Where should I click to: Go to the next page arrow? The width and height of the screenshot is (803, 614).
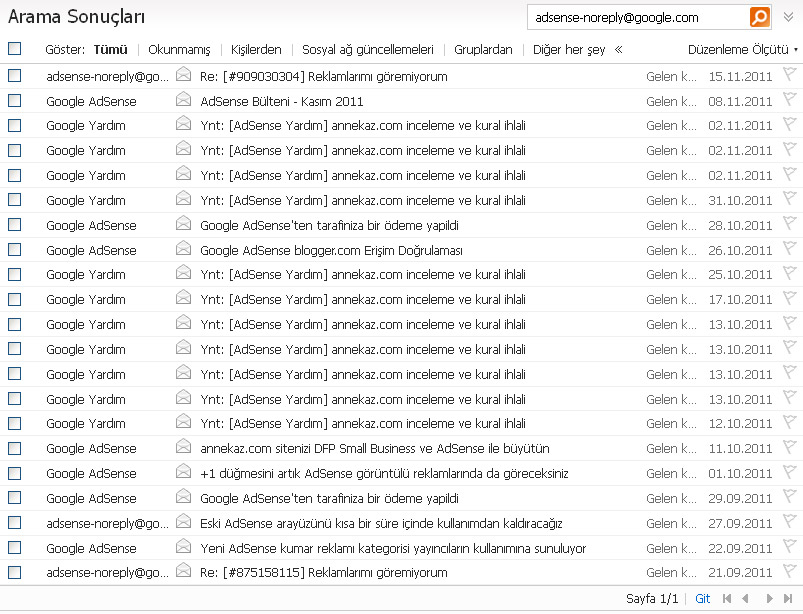(x=769, y=598)
